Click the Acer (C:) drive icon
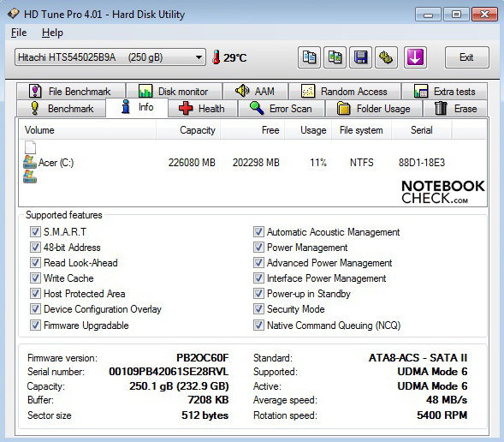 (30, 162)
